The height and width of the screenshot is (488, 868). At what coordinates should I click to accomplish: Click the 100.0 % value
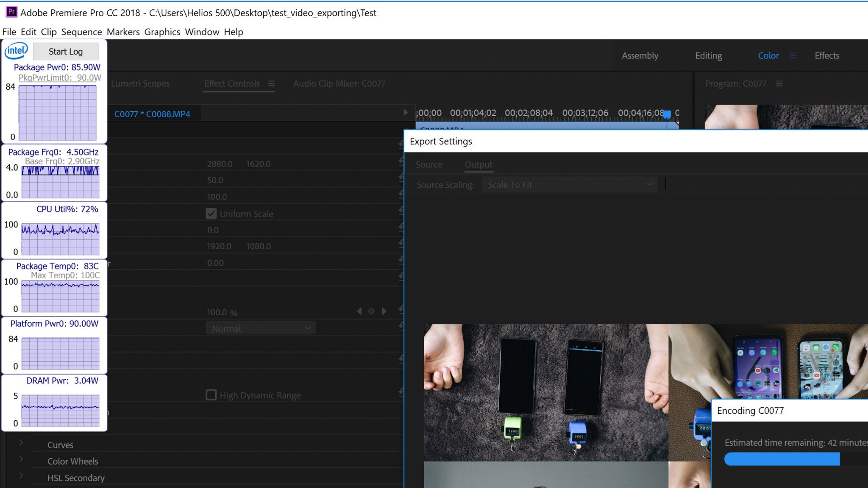point(222,312)
